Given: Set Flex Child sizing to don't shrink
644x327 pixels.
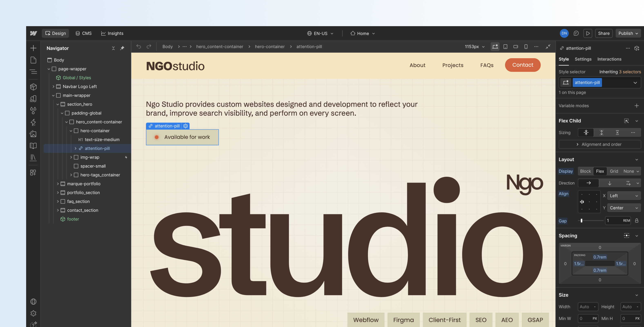Looking at the screenshot, I should pos(617,132).
